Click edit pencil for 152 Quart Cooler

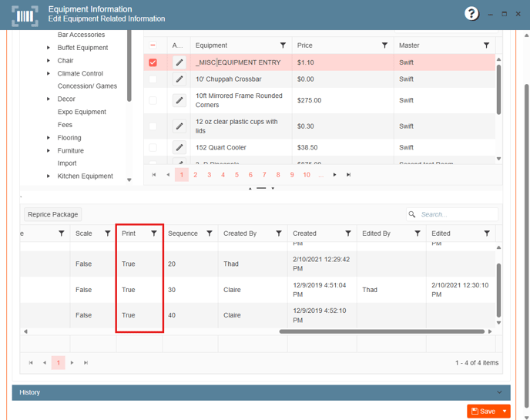coord(179,147)
